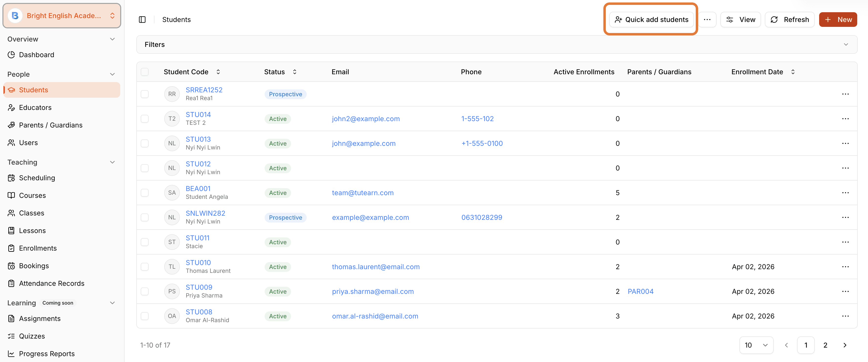Image resolution: width=868 pixels, height=362 pixels.
Task: Open Classes in sidebar
Action: pyautogui.click(x=62, y=213)
